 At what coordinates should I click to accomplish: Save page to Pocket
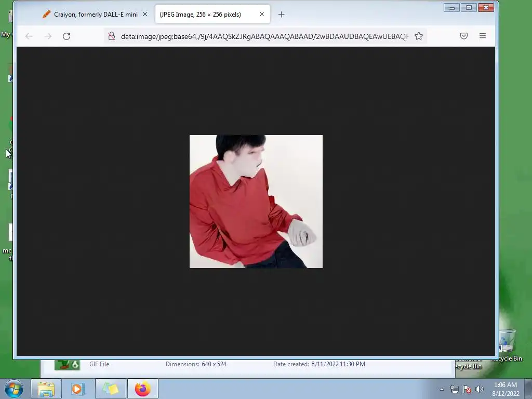[464, 36]
